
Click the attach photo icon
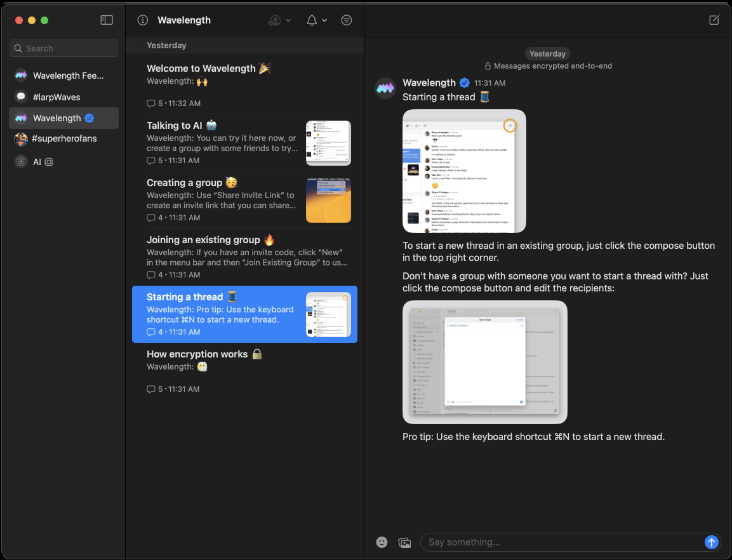coord(404,542)
